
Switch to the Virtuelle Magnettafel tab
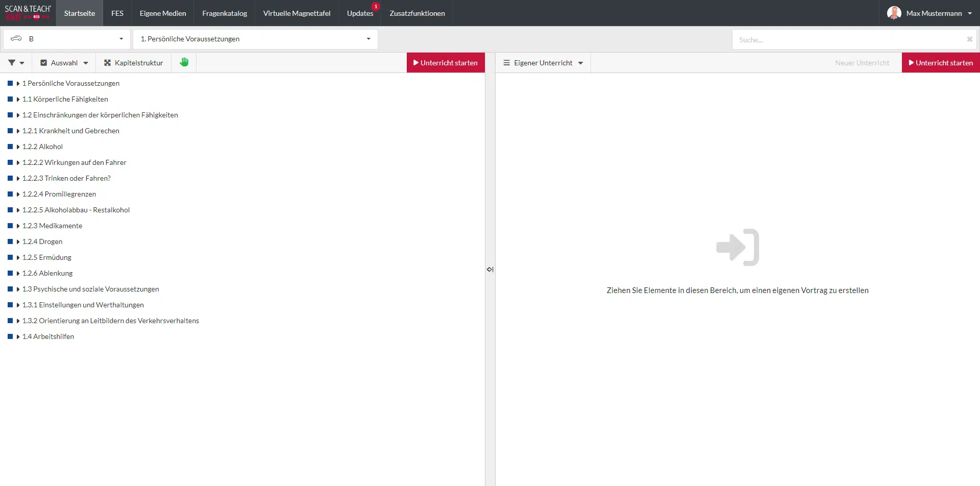point(297,13)
